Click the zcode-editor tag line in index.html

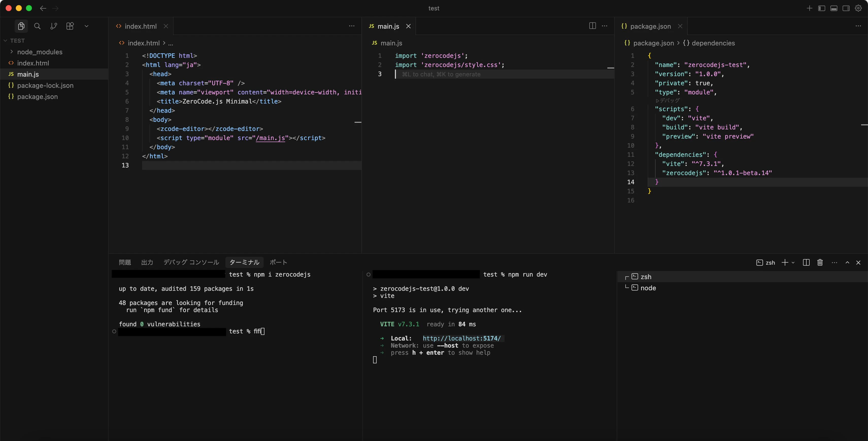click(210, 129)
